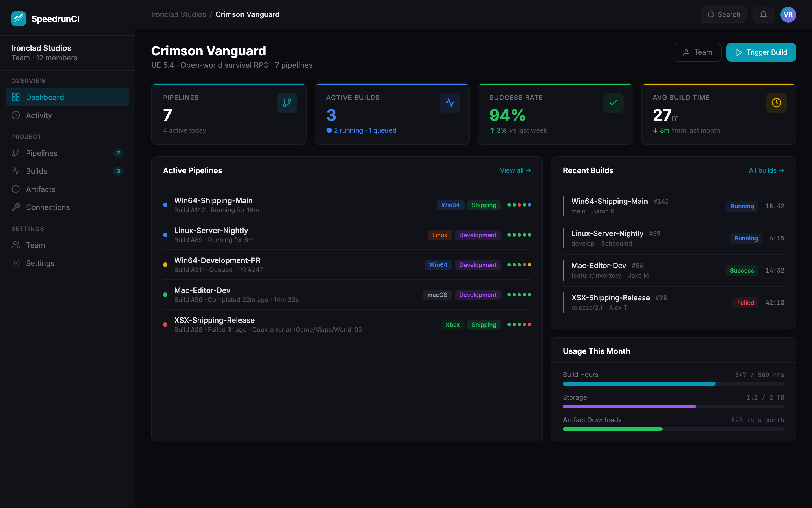The image size is (812, 508).
Task: Click the Builds count badge 3
Action: tap(118, 171)
